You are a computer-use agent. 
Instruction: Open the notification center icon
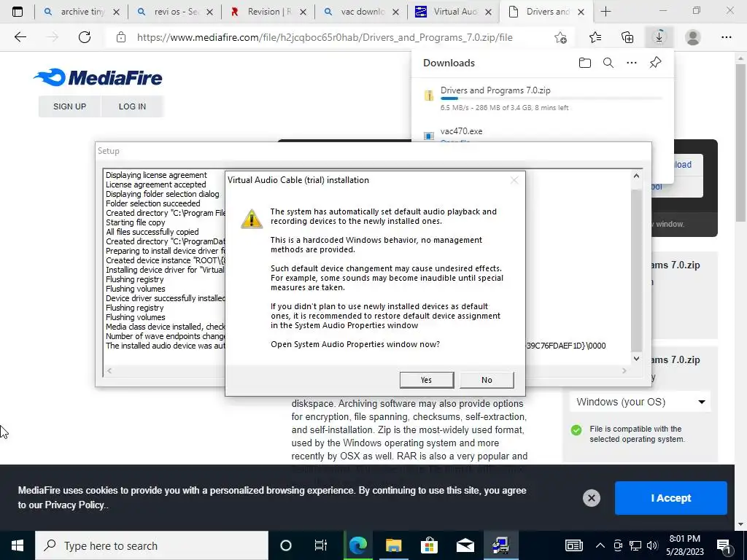pyautogui.click(x=724, y=546)
